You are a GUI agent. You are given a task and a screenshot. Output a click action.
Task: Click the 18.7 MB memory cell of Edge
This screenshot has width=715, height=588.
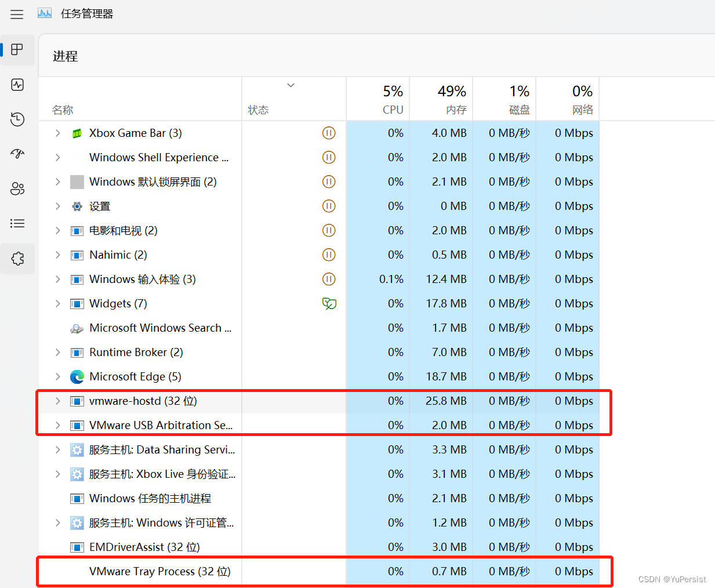coord(441,376)
